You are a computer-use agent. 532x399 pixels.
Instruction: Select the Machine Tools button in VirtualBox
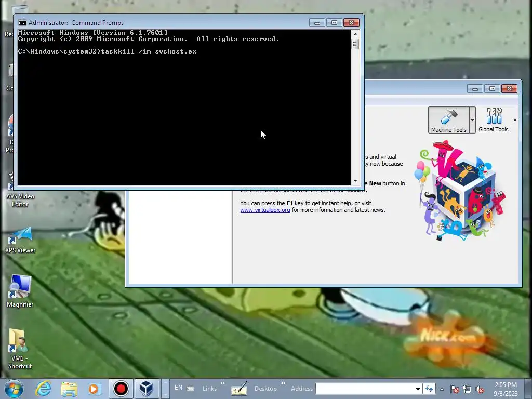click(448, 120)
